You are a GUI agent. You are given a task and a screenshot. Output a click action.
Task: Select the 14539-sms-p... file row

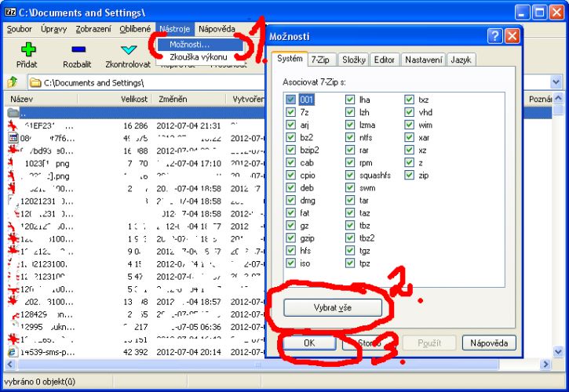click(x=136, y=352)
